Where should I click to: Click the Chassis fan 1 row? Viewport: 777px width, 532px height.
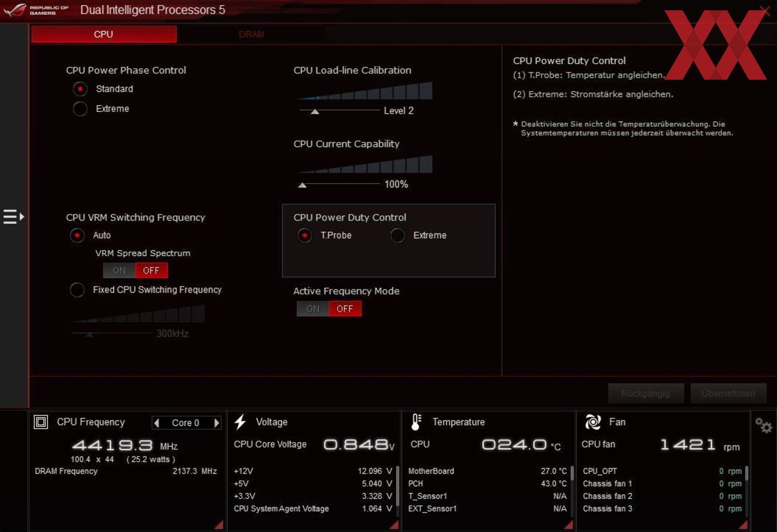pyautogui.click(x=662, y=483)
